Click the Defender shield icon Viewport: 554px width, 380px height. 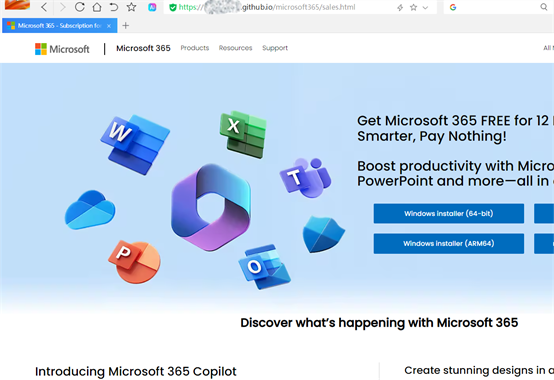(323, 234)
